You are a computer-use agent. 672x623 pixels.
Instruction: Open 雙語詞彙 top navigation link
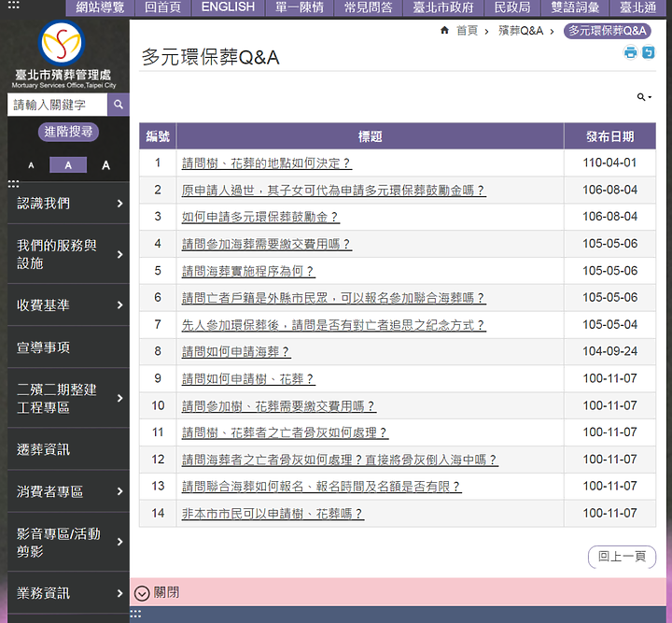click(x=575, y=7)
